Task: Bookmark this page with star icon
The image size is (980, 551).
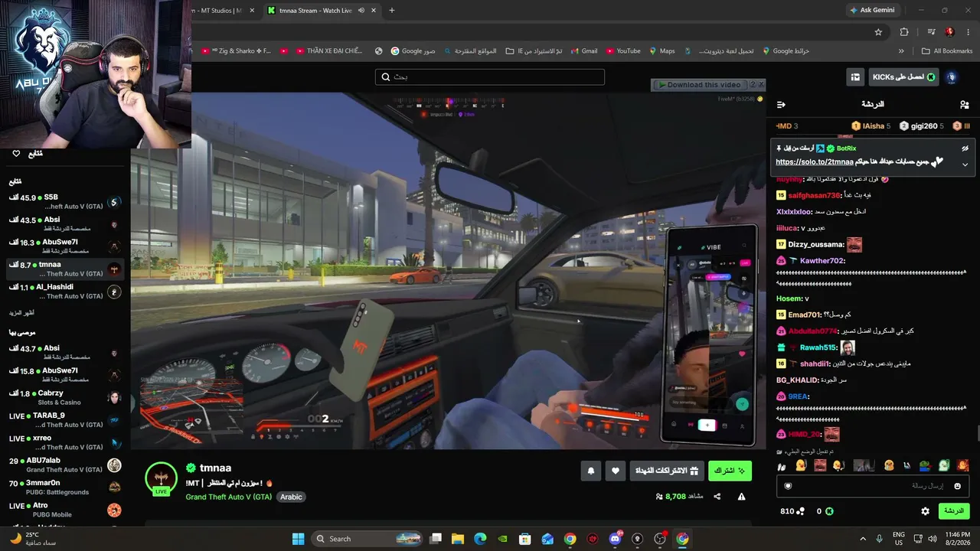Action: coord(878,32)
